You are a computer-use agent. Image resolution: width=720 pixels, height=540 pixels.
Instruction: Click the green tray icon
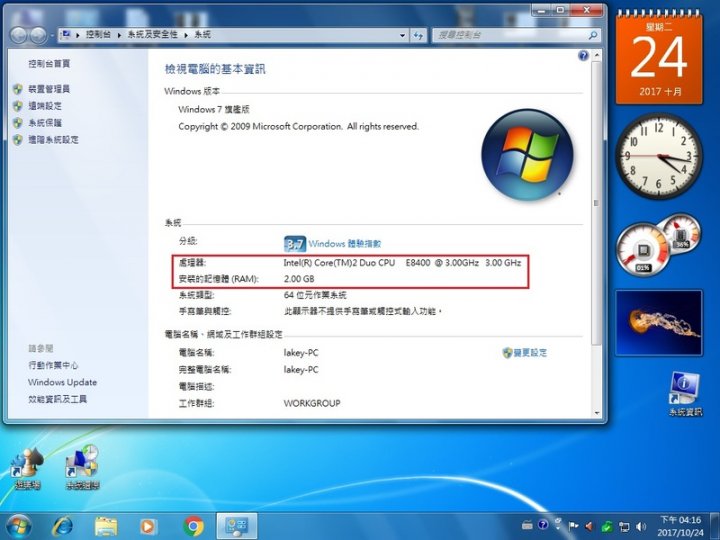607,526
